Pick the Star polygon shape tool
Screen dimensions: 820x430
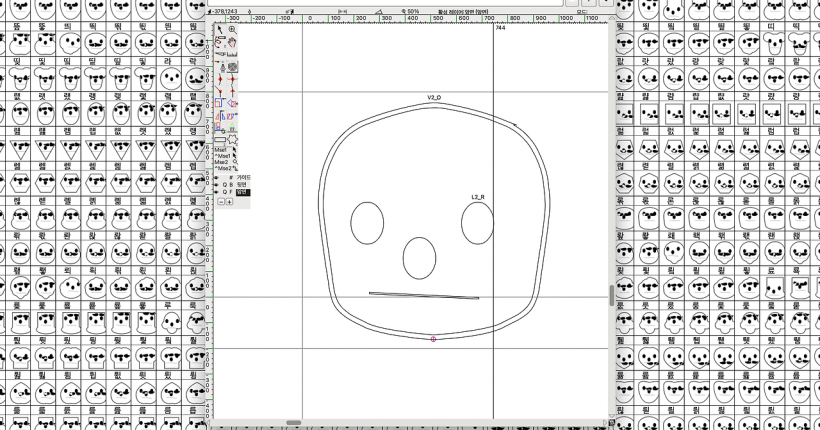click(233, 139)
